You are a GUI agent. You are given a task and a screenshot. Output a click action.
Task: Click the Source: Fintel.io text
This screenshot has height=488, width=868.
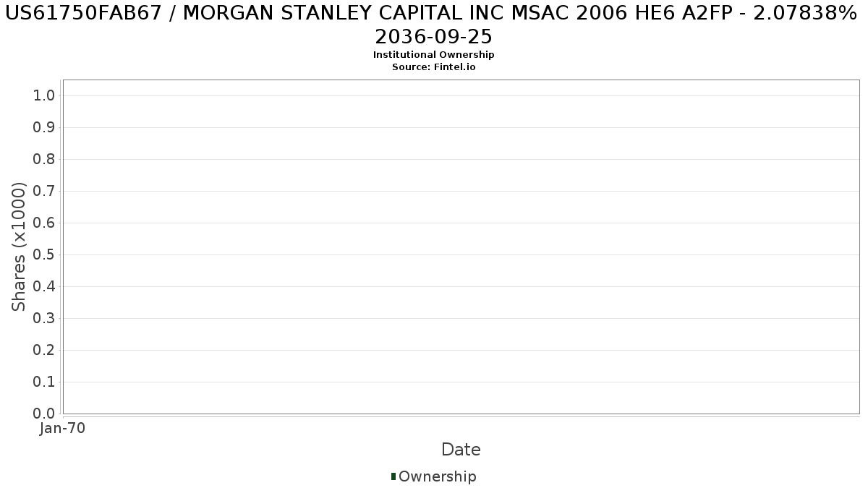coord(433,67)
